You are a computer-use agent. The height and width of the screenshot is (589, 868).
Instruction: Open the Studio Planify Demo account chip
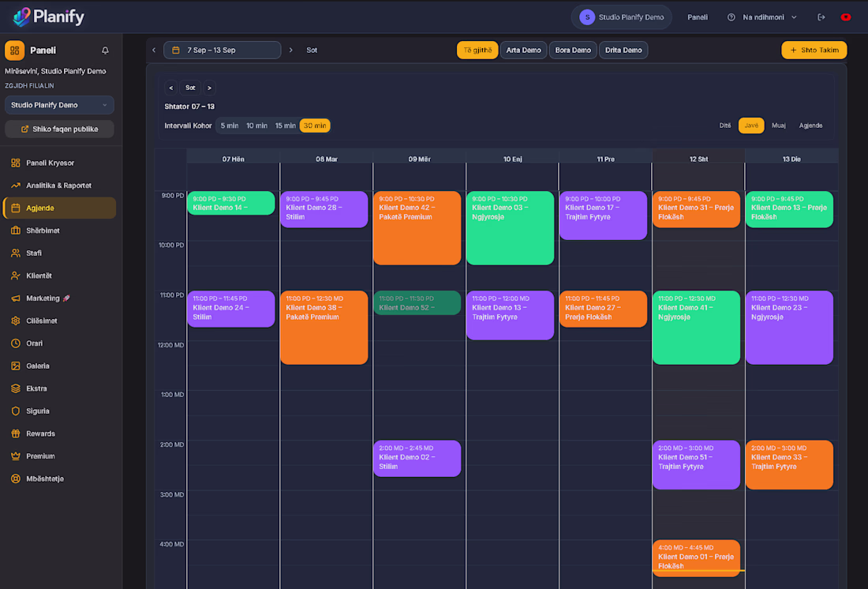coord(621,17)
